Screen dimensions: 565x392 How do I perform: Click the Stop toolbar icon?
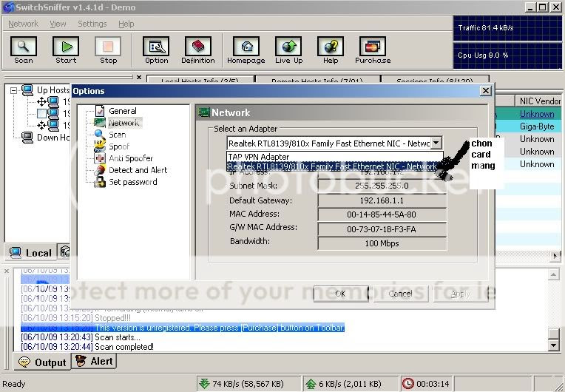(108, 47)
